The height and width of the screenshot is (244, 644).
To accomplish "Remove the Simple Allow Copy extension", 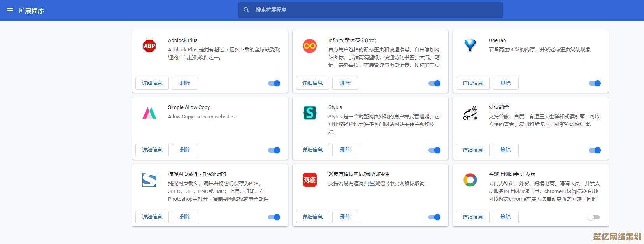I will pyautogui.click(x=185, y=150).
